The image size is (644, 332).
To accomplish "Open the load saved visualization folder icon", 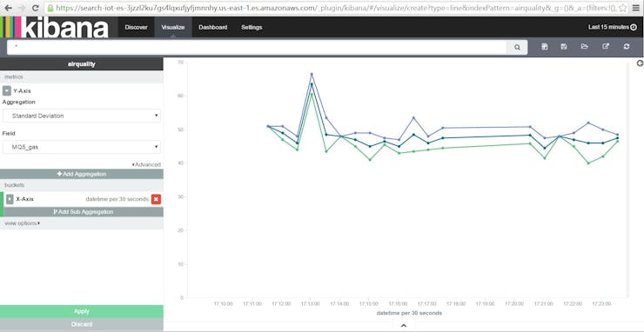I will pos(585,46).
